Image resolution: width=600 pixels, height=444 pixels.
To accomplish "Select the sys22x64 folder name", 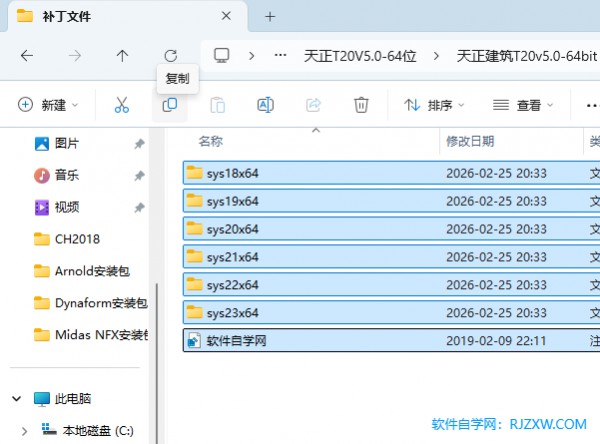I will pos(233,285).
